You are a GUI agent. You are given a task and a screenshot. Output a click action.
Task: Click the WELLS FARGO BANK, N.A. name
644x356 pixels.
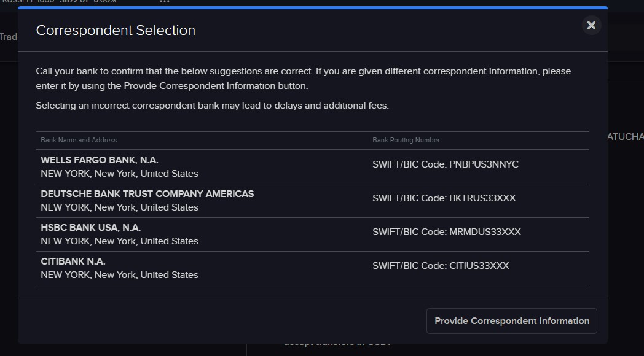pyautogui.click(x=99, y=160)
